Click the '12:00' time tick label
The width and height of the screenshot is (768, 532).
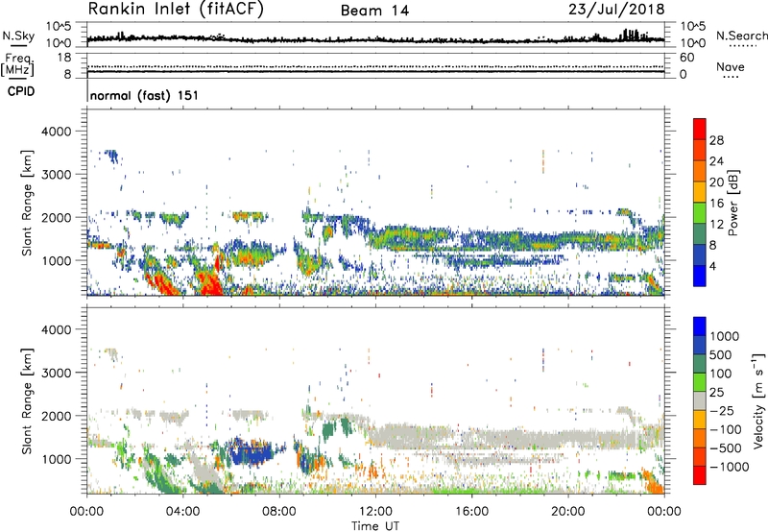pos(375,512)
